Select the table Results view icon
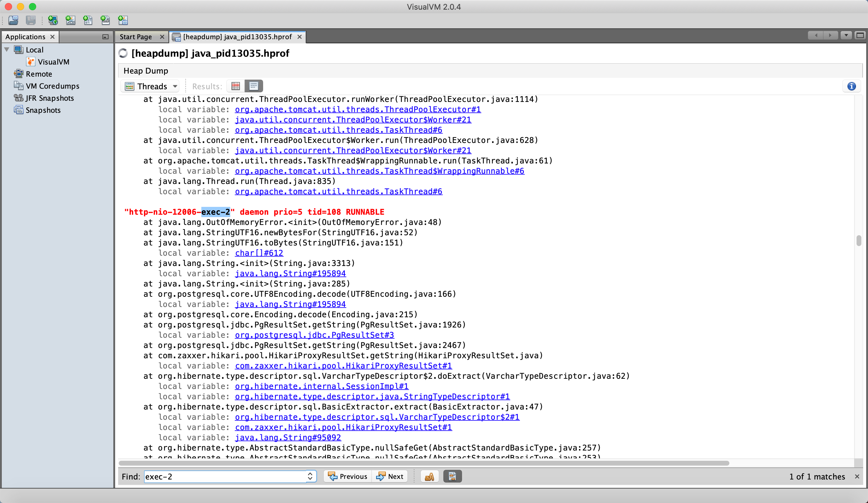868x503 pixels. coord(236,86)
